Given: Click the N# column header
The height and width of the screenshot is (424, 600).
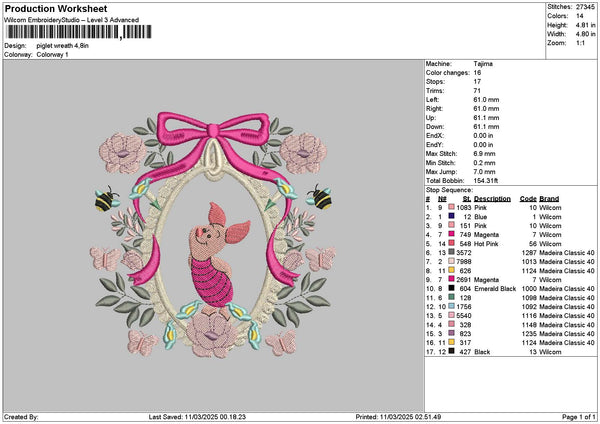Looking at the screenshot, I should [442, 199].
